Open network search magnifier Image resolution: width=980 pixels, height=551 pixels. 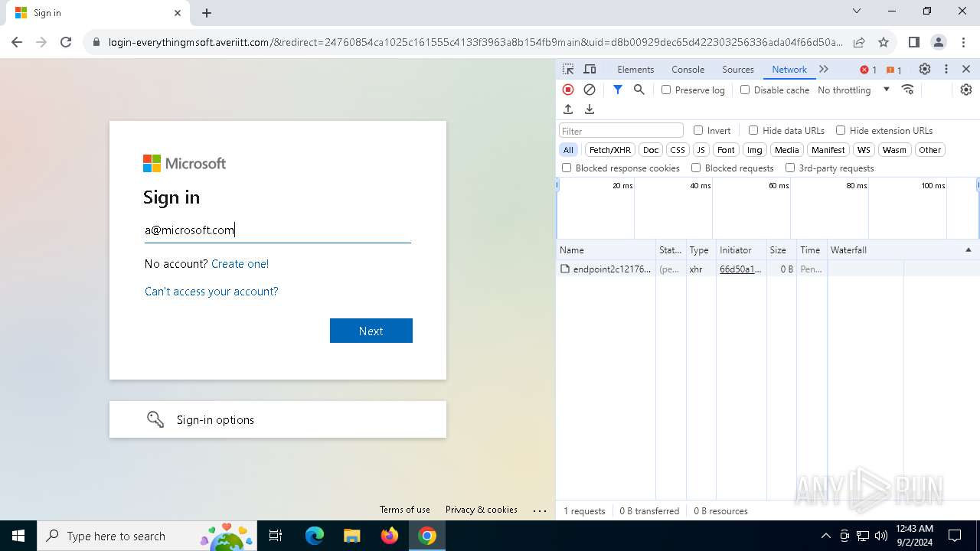(639, 90)
